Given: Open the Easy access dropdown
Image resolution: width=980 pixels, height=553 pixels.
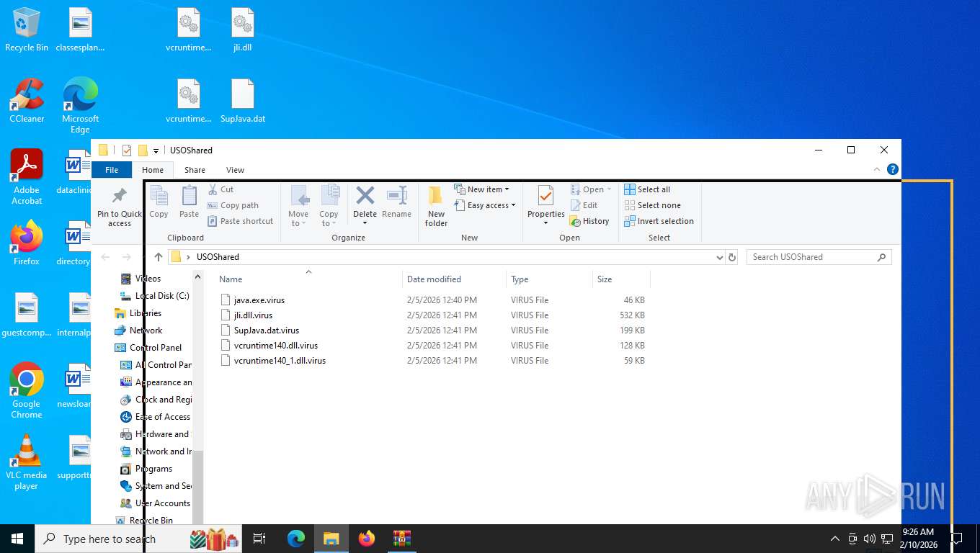Looking at the screenshot, I should [485, 205].
